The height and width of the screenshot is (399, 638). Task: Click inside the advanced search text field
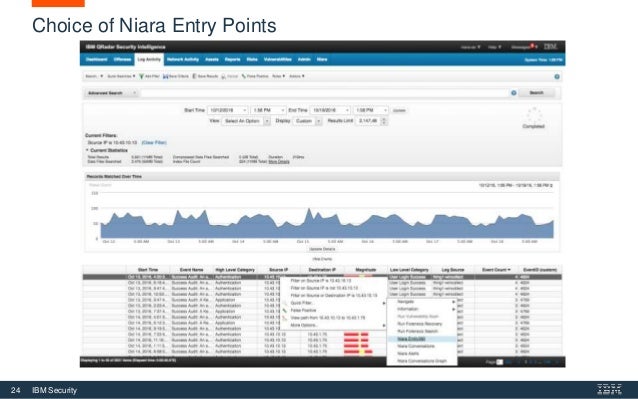tap(325, 93)
